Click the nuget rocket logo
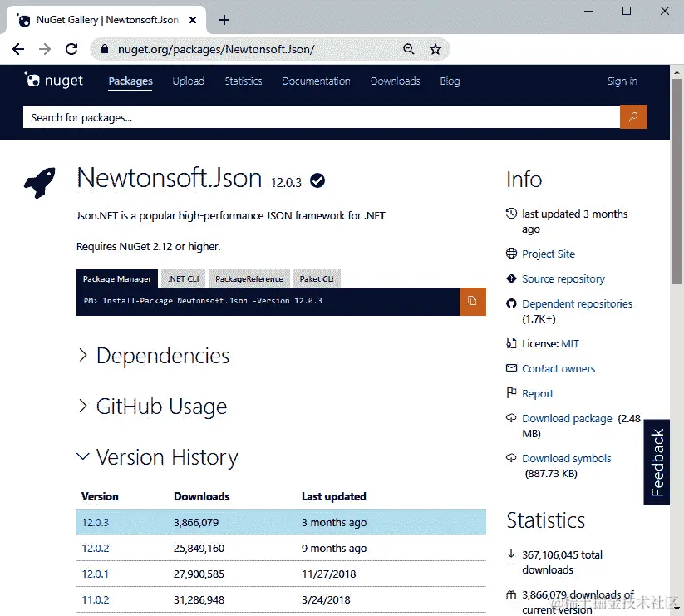The height and width of the screenshot is (616, 684). 35,80
